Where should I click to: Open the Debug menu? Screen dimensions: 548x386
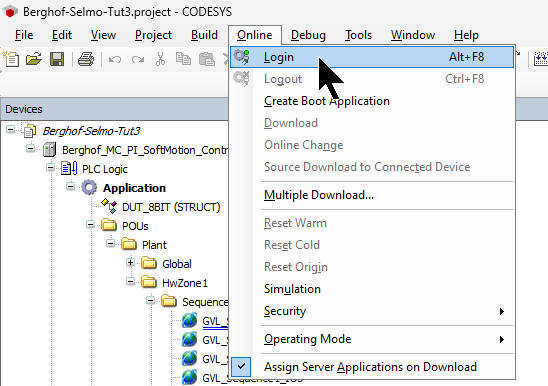point(308,35)
